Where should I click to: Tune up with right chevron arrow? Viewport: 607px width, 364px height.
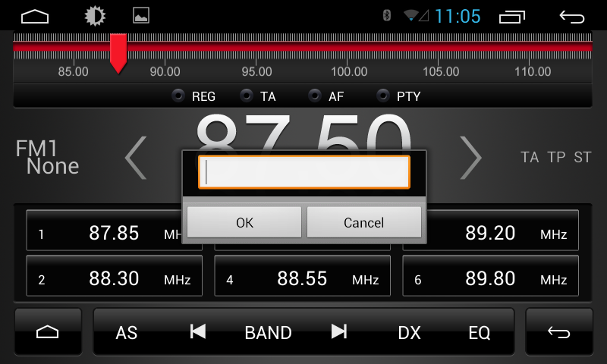pyautogui.click(x=470, y=158)
